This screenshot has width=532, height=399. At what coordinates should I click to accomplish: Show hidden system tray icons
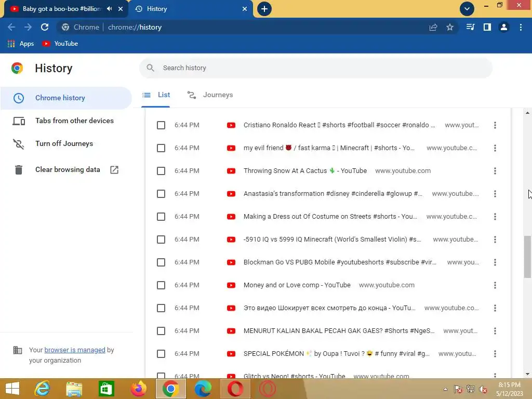tap(445, 390)
